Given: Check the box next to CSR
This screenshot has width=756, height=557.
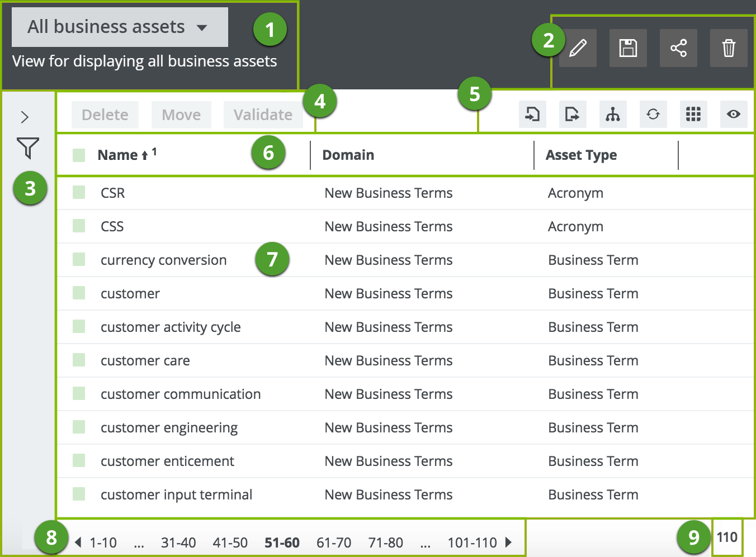Looking at the screenshot, I should click(x=79, y=193).
